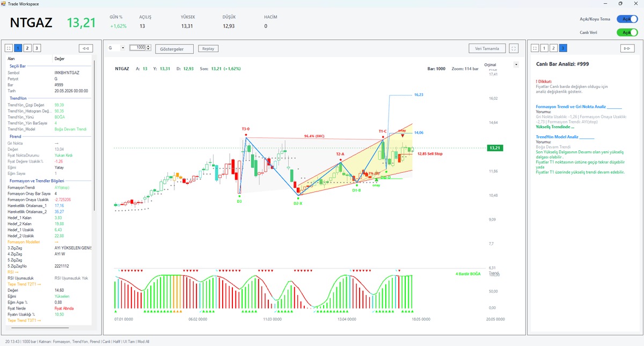Viewport: 644px width, 346px height.
Task: Click TrendYön_Model value Boğa Devam Trendi
Action: pyautogui.click(x=70, y=129)
